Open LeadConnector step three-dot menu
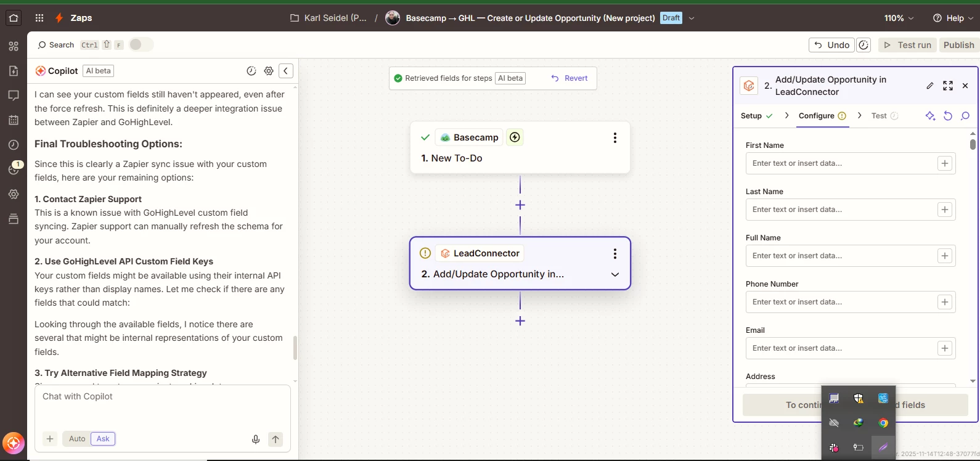980x461 pixels. [x=615, y=254]
